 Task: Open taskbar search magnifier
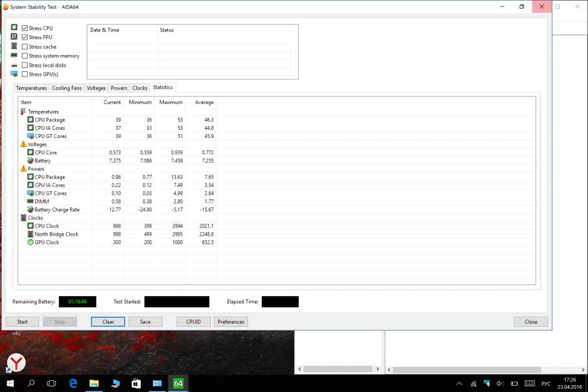tap(31, 383)
